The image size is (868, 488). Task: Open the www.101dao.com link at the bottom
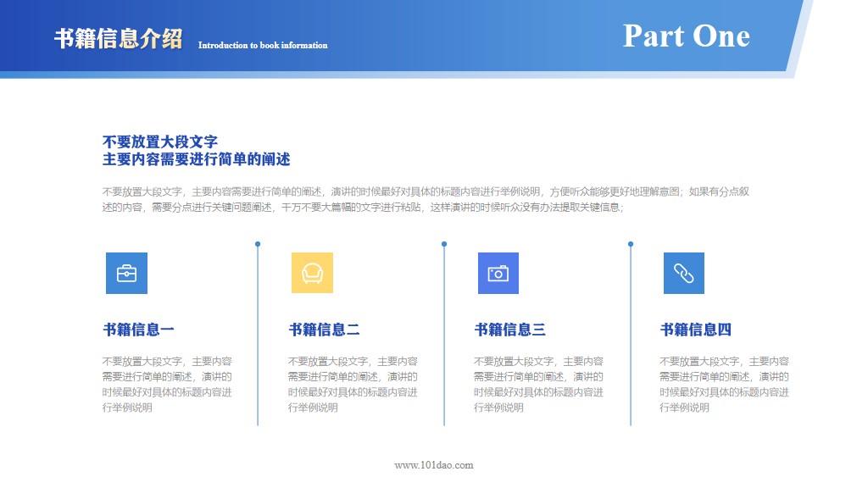(x=434, y=465)
